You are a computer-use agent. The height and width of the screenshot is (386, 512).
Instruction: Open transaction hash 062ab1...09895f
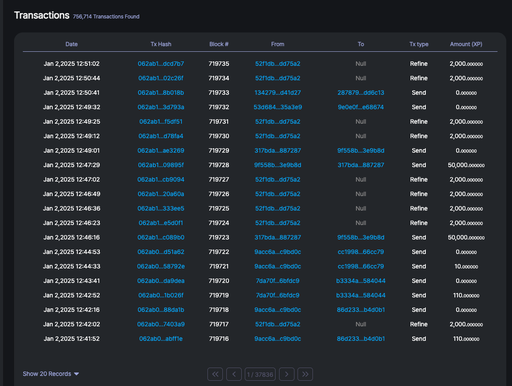click(161, 165)
